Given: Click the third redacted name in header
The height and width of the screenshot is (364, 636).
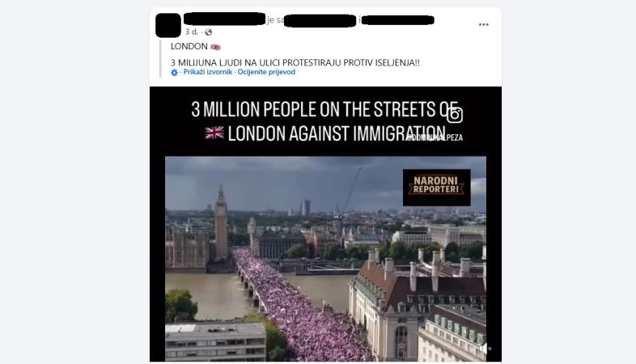Looking at the screenshot, I should click(x=398, y=20).
